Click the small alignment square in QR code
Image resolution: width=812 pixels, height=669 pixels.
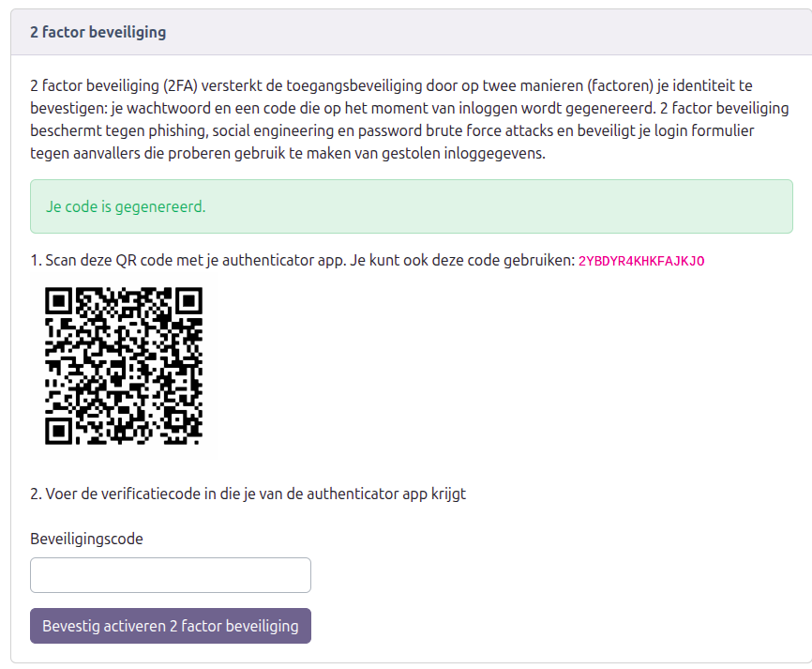pyautogui.click(x=178, y=418)
